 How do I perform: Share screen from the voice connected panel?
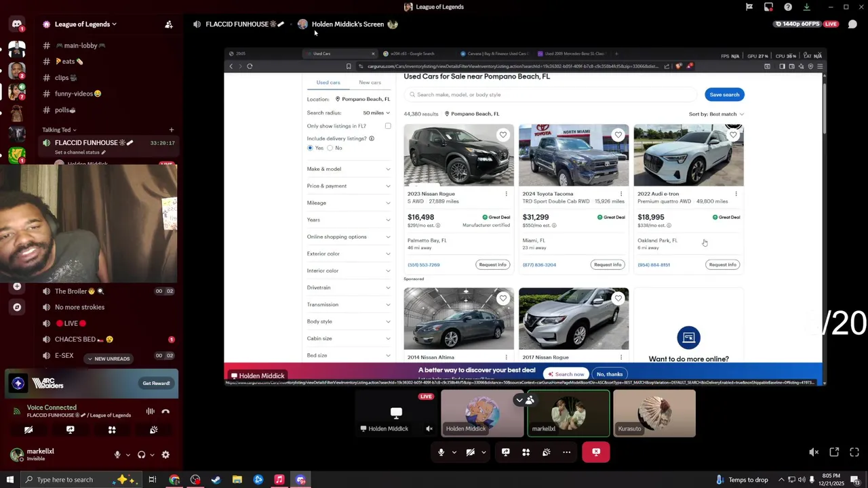click(x=70, y=430)
